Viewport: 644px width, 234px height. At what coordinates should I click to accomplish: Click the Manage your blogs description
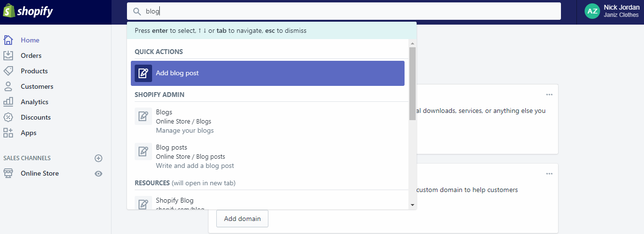[x=185, y=130]
